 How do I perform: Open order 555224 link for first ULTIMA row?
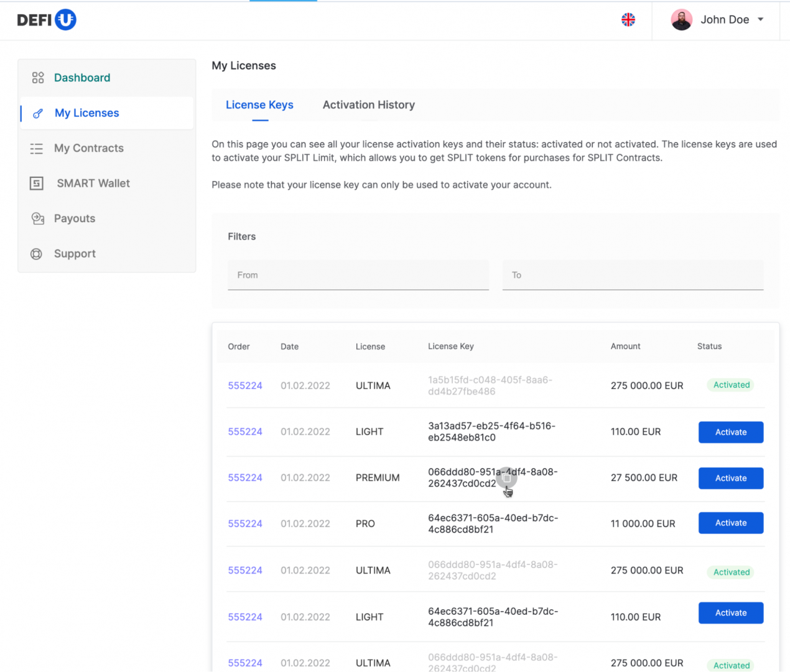click(245, 386)
